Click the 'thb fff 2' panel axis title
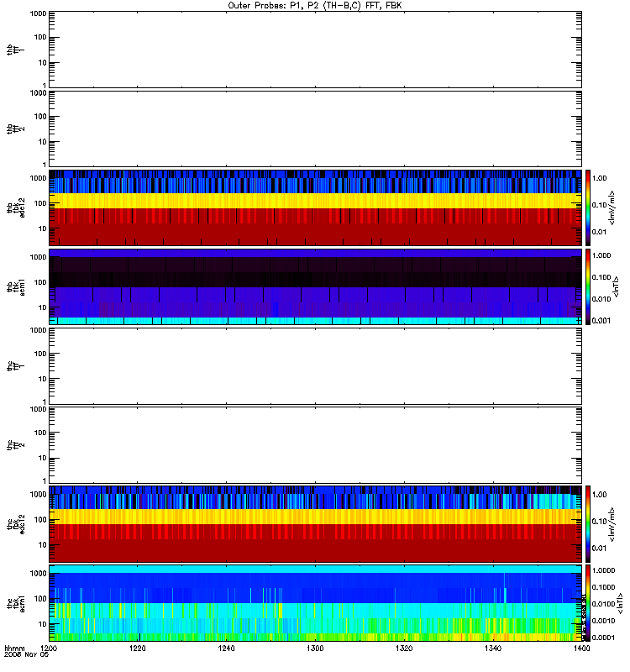 point(15,129)
